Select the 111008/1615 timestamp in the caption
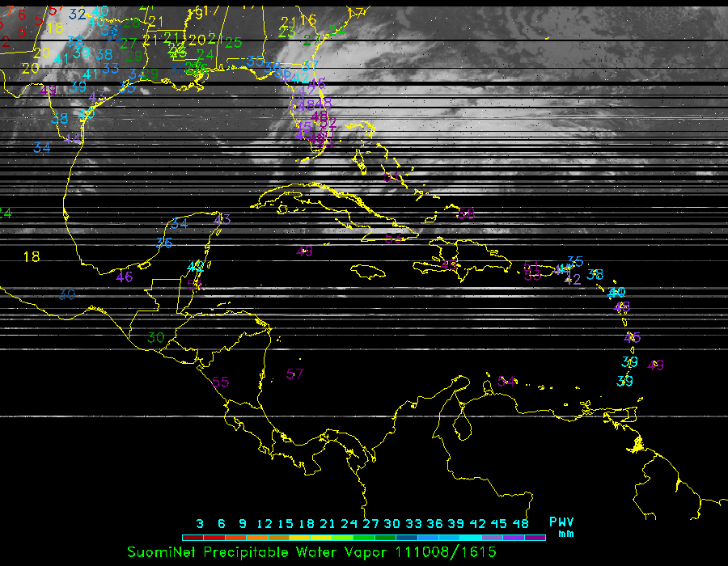728x566 pixels. [x=445, y=551]
